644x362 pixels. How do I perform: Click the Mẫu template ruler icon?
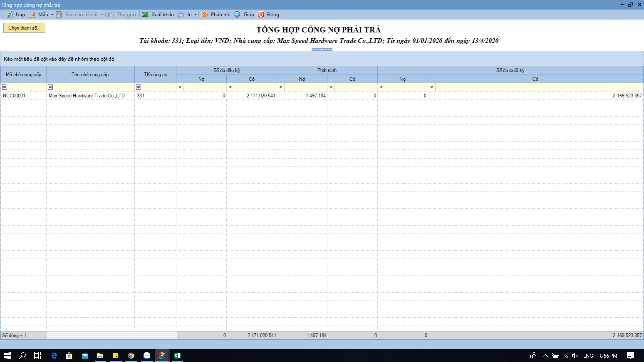click(x=32, y=15)
